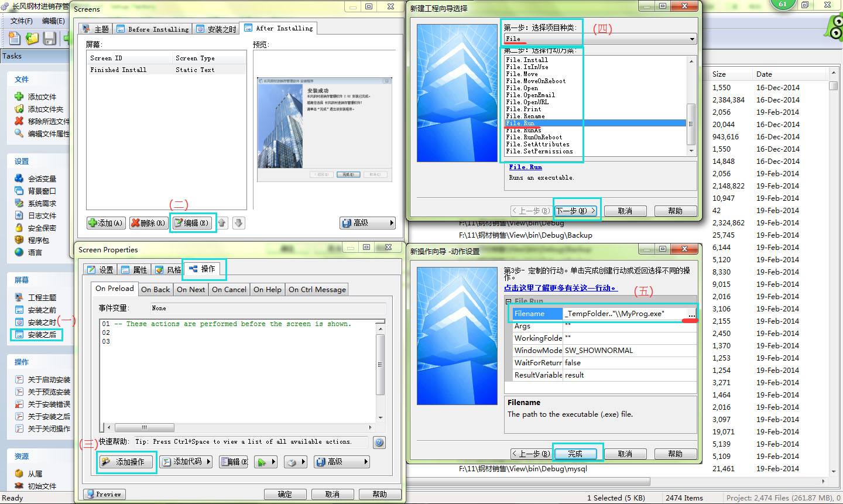Switch to the On Cancel tab
This screenshot has width=843, height=504.
click(228, 289)
